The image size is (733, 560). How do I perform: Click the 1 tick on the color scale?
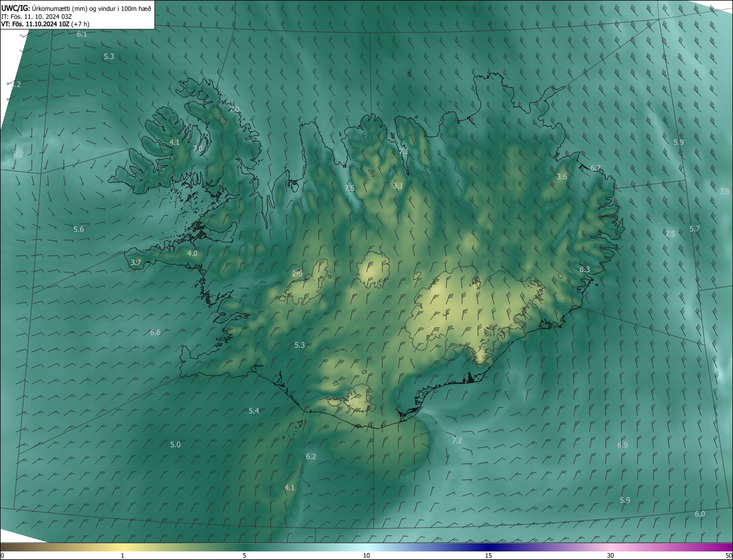[123, 556]
